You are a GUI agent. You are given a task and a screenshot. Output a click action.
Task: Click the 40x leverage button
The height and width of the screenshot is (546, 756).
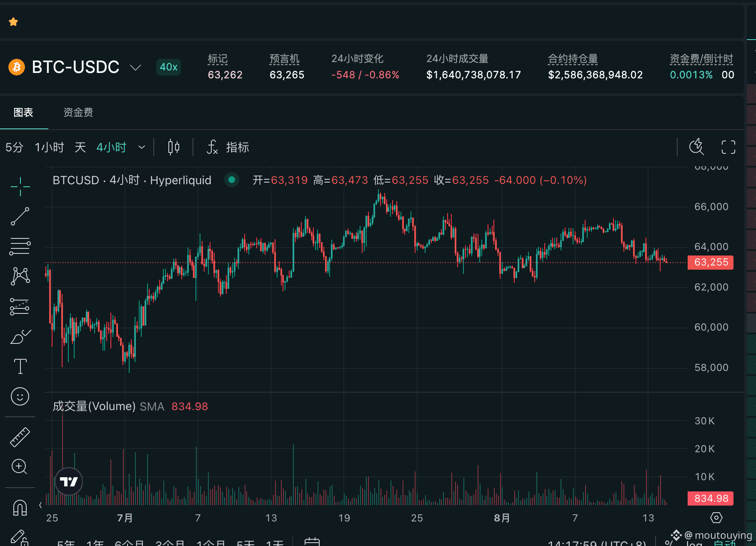[168, 67]
